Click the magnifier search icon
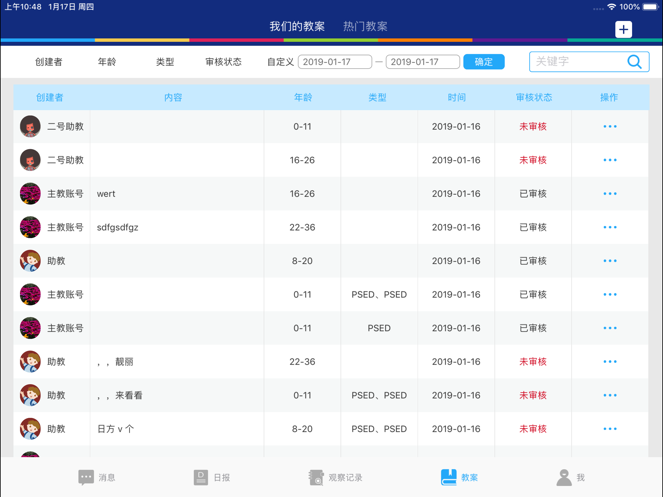This screenshot has height=497, width=663. 634,62
